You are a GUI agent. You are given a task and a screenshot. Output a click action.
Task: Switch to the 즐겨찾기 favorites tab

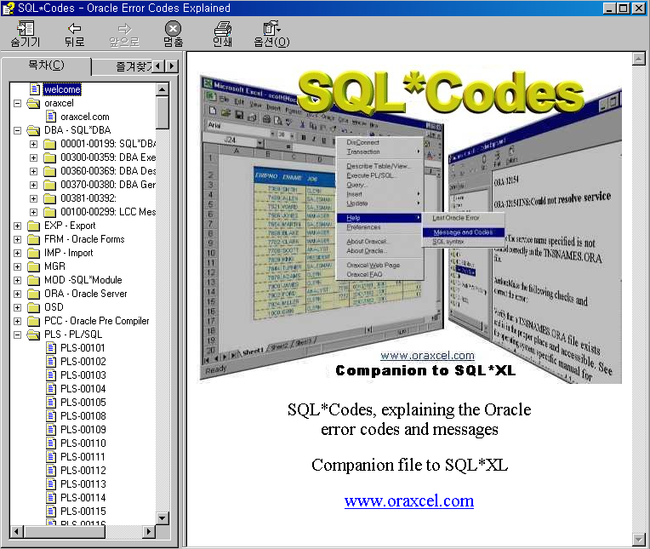[122, 67]
